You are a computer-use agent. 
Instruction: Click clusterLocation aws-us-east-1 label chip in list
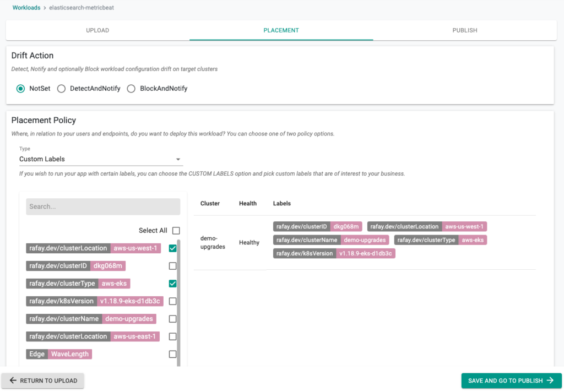coord(93,336)
